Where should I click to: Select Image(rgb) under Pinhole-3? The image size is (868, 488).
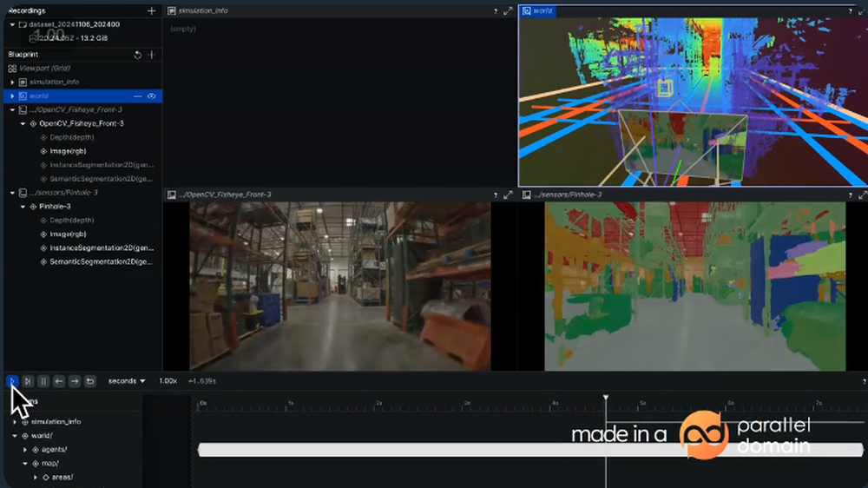[x=68, y=234]
